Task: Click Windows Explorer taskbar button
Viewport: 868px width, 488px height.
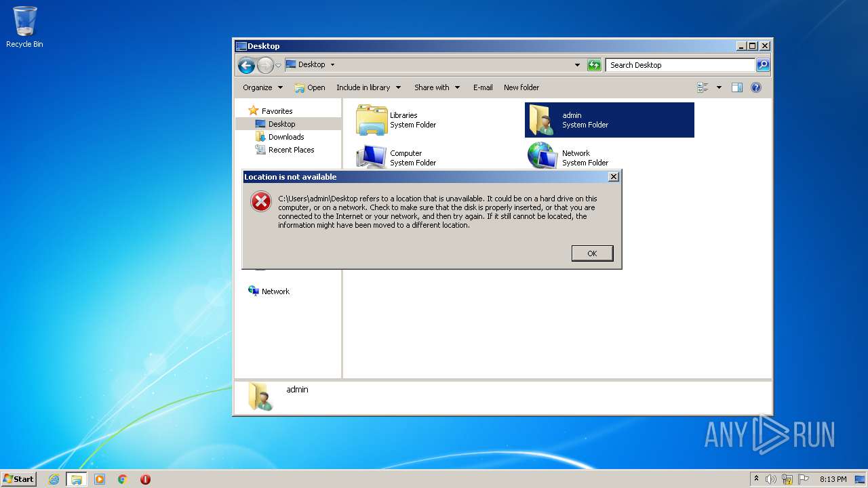Action: coord(76,479)
